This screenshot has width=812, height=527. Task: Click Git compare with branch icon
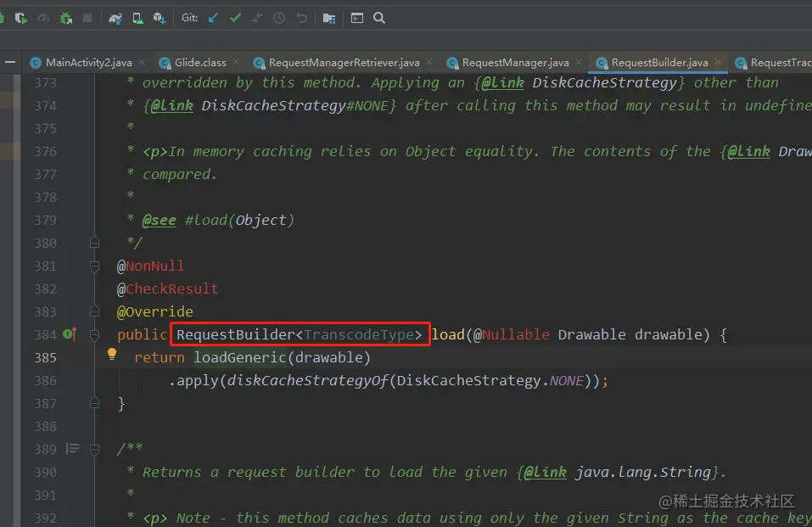click(x=257, y=18)
